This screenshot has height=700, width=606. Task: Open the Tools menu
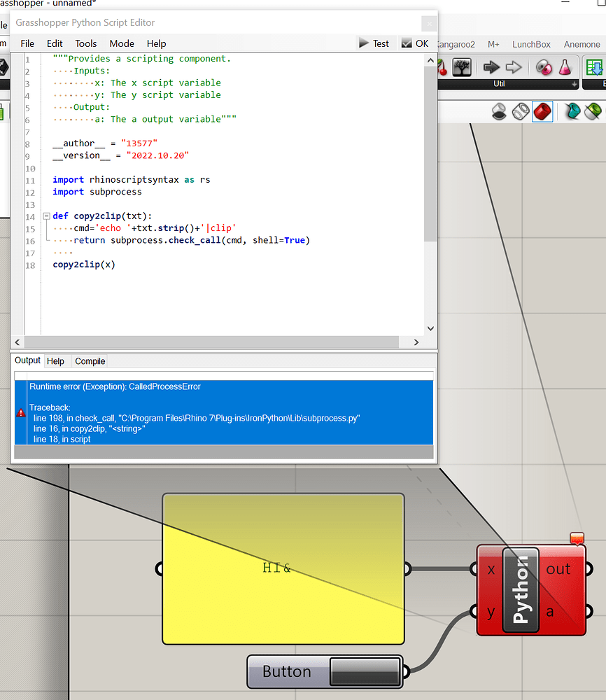click(85, 43)
